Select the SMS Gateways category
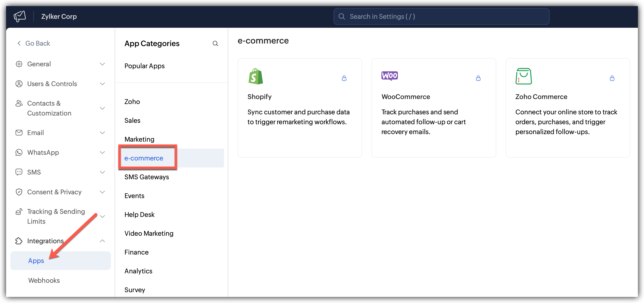 (x=147, y=177)
